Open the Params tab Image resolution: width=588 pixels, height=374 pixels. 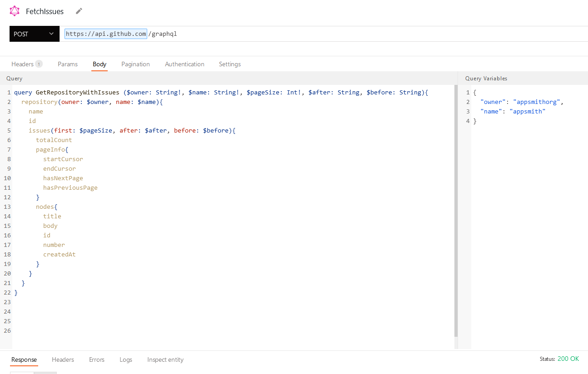click(x=67, y=64)
